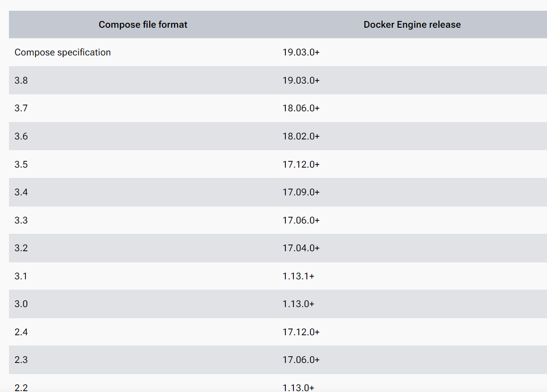This screenshot has height=392, width=547.
Task: Select the 17.04.0+ engine release value
Action: (301, 248)
